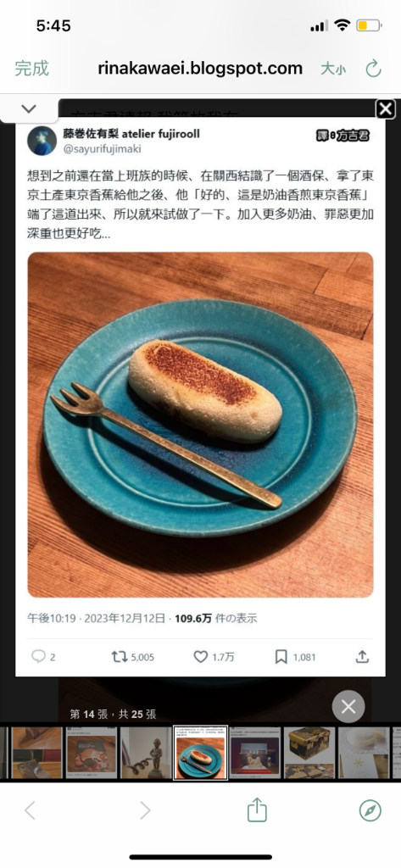Close the image lightbox with the X
This screenshot has width=401, height=868.
point(386,109)
